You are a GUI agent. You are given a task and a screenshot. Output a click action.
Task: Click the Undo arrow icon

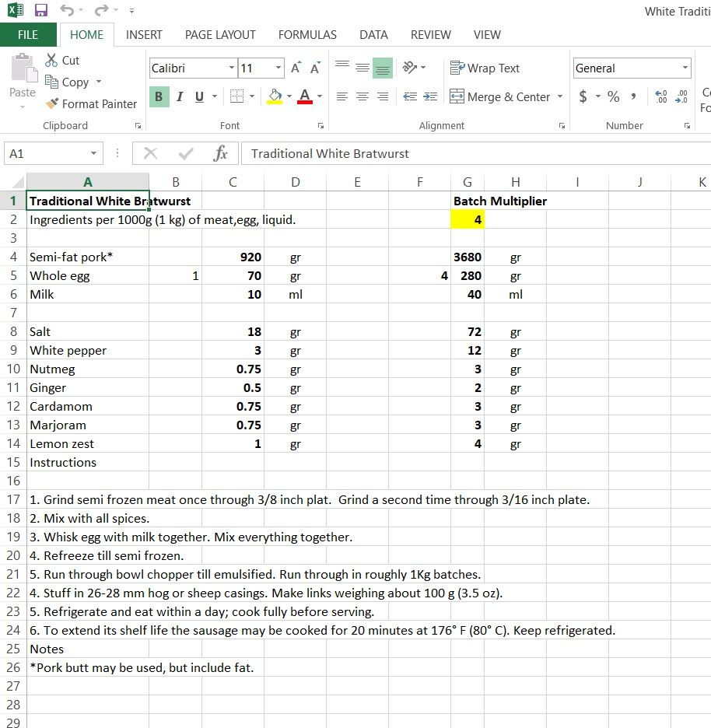[67, 10]
